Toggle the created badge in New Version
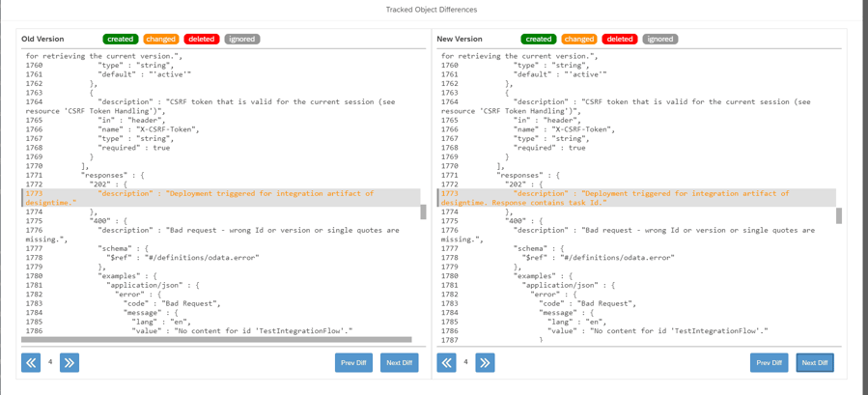This screenshot has height=395, width=868. [539, 39]
